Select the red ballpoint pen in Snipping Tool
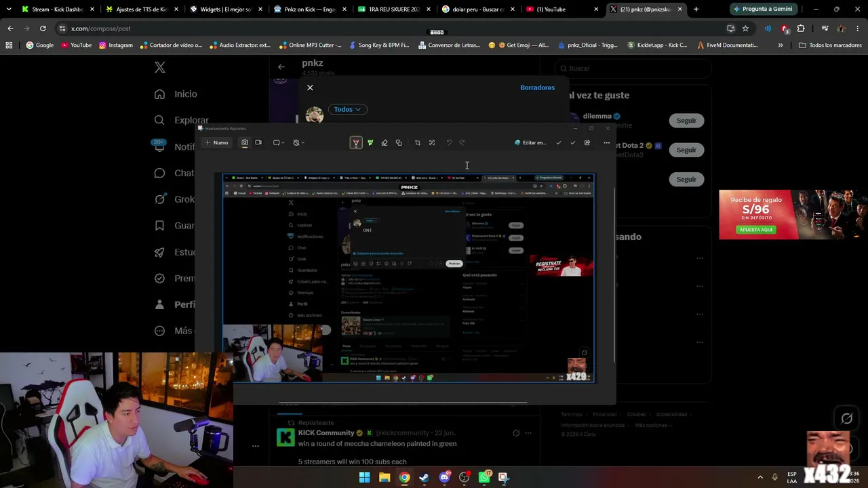This screenshot has width=868, height=488. click(356, 142)
